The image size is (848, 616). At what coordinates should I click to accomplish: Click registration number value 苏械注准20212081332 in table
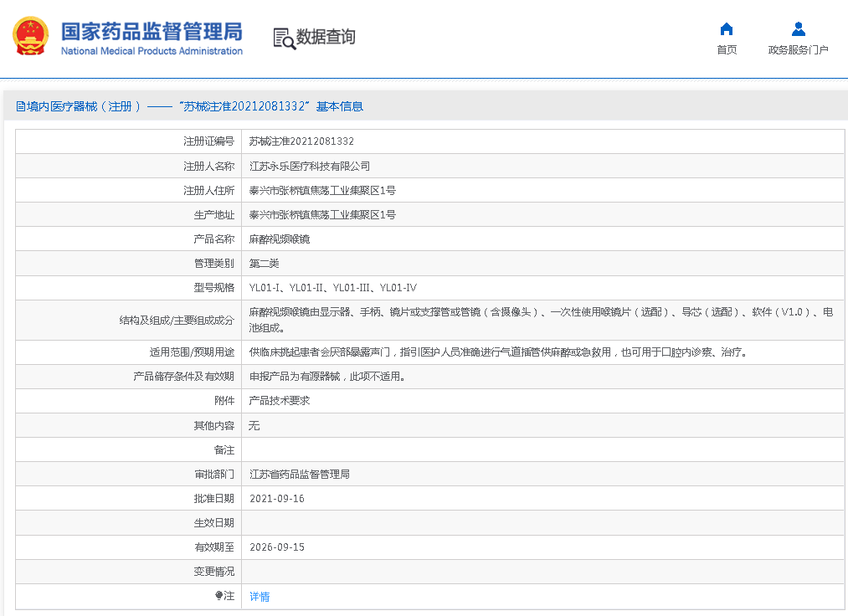(301, 141)
